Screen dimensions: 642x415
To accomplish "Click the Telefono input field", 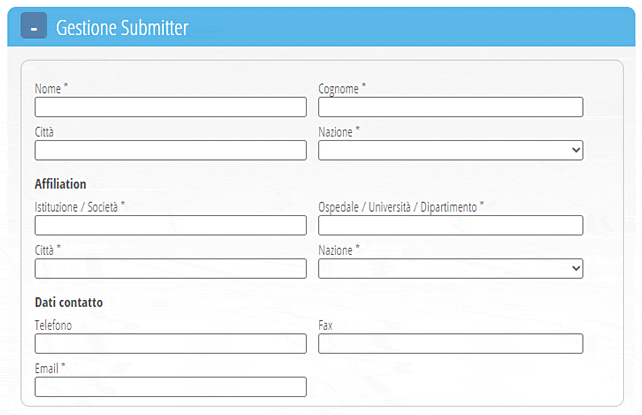I will [x=170, y=344].
